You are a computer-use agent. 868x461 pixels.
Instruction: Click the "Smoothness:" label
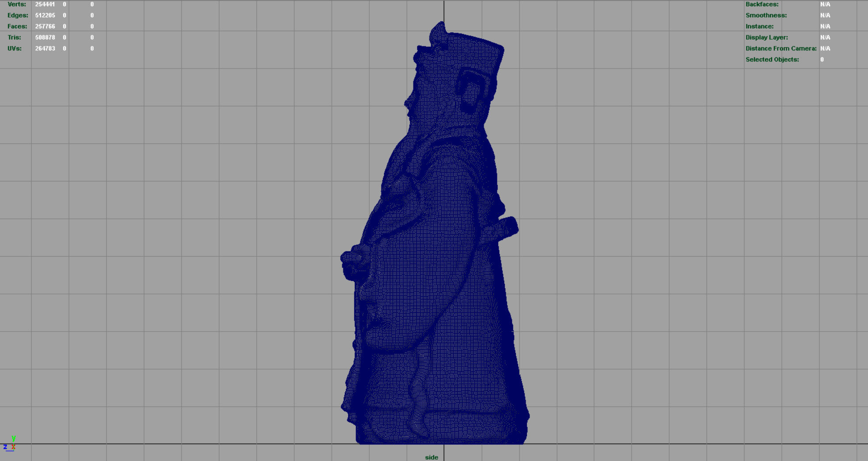click(x=766, y=15)
